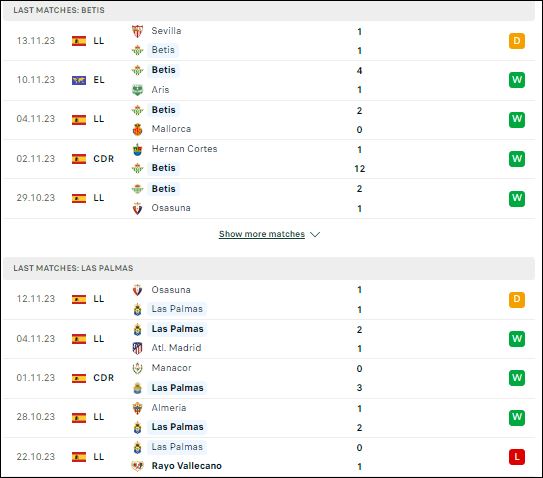Image resolution: width=543 pixels, height=478 pixels.
Task: Click the Rayo Vallecano badge icon
Action: coord(137,466)
